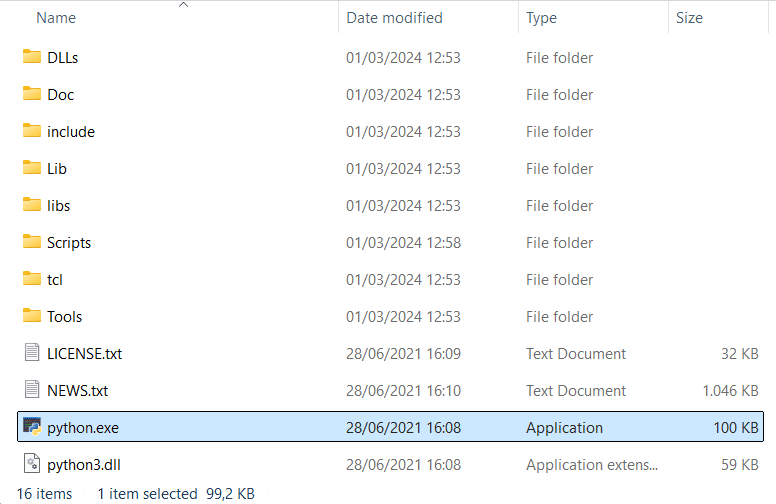Click the Tools folder icon
This screenshot has height=504, width=776.
click(32, 316)
